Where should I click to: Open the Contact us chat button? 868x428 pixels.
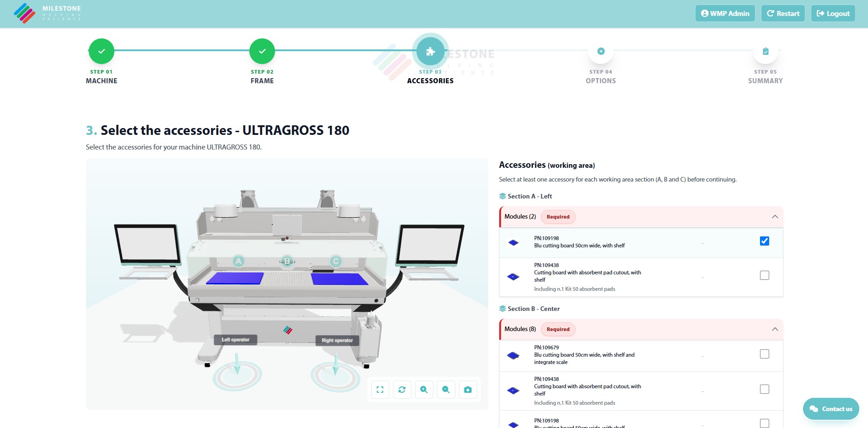831,409
